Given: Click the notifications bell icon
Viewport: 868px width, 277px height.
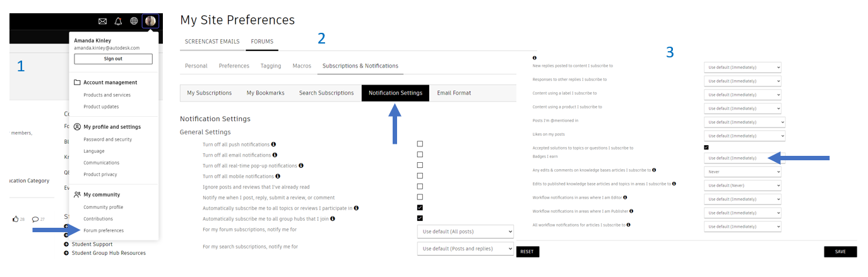Looking at the screenshot, I should tap(119, 21).
